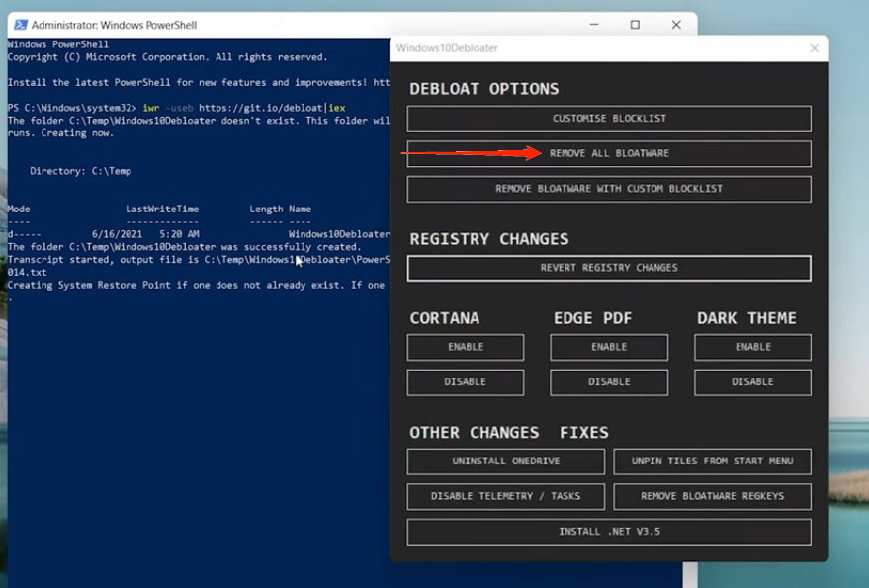
Task: Revert registry changes
Action: click(608, 268)
